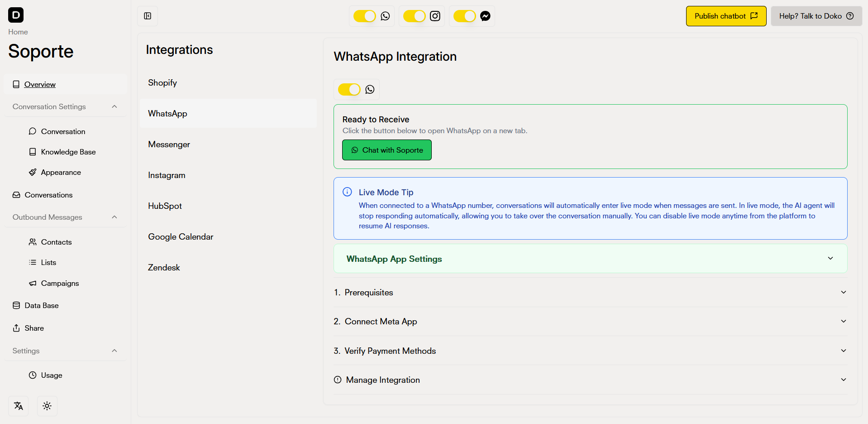
Task: Click the Ready to Receive heading
Action: (x=376, y=120)
